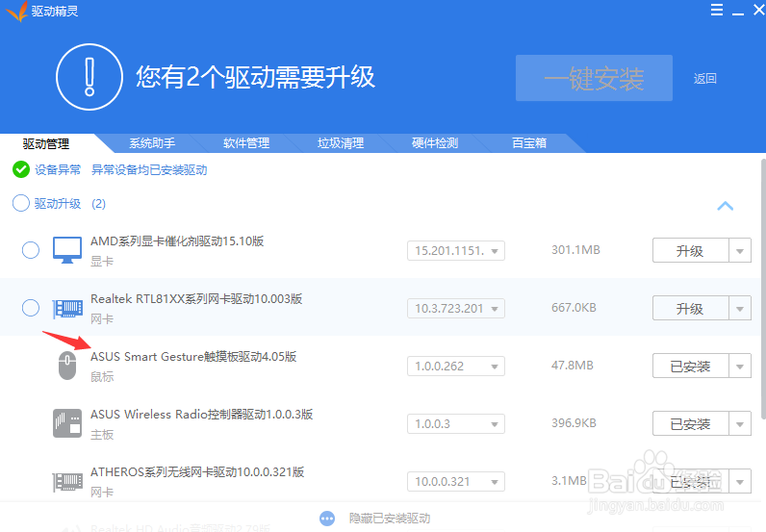Screen dimensions: 766x532
Task: Open version dropdown 10.3.723.201 for Realtek
Action: [x=456, y=308]
